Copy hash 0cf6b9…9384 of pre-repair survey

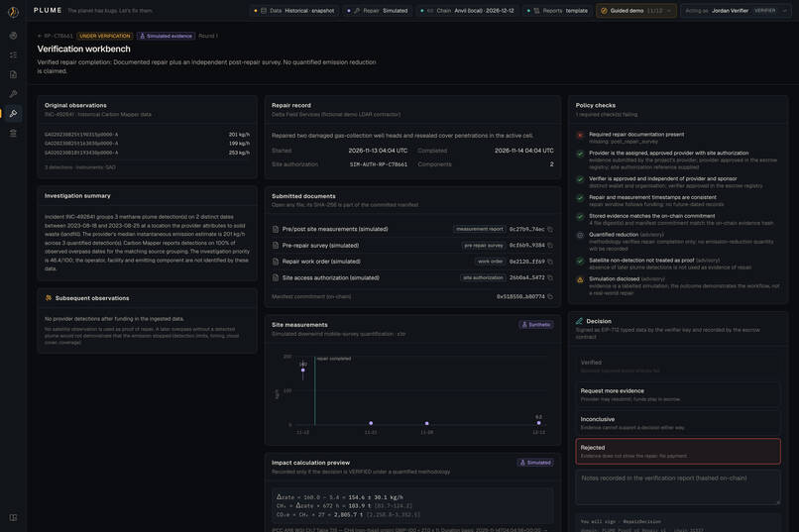[550, 246]
